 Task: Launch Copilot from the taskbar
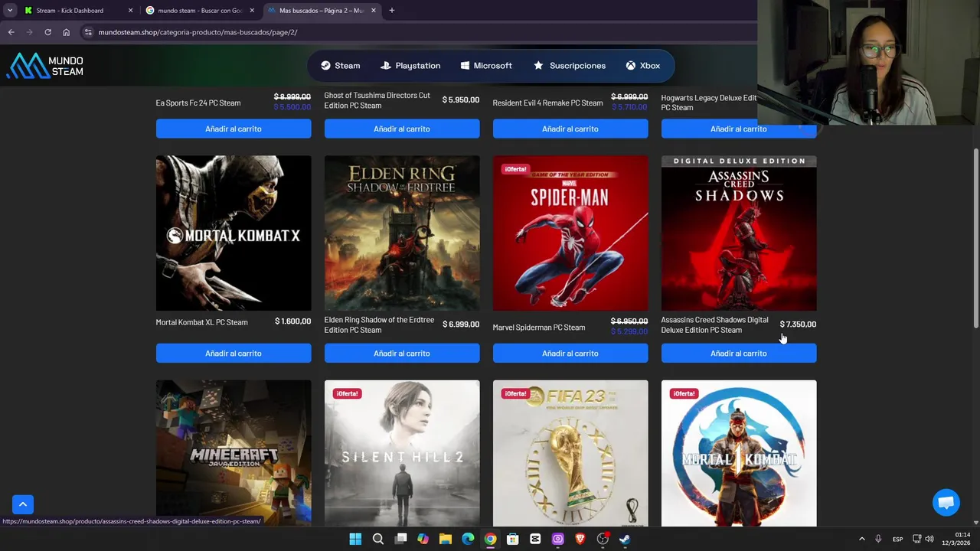(x=423, y=540)
